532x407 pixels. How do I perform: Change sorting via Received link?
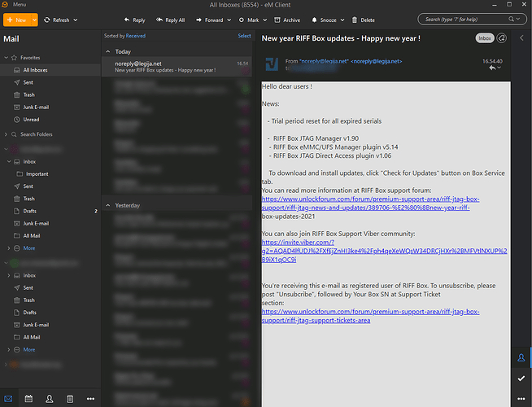[135, 36]
